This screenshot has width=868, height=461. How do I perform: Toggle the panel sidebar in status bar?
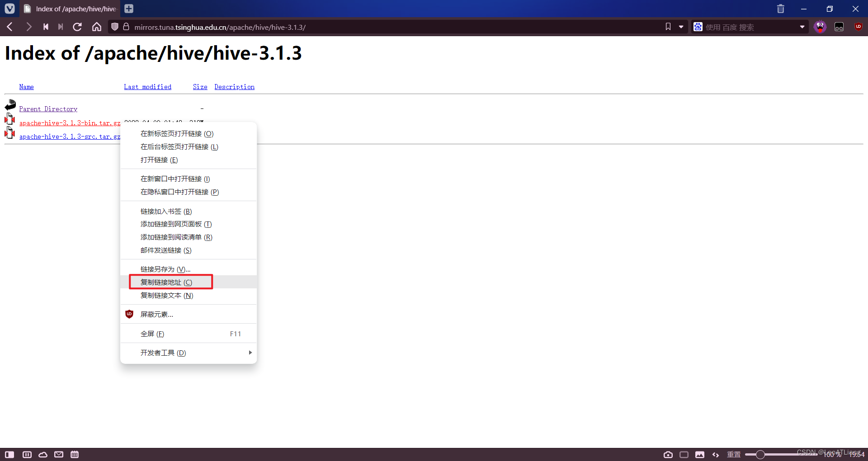pyautogui.click(x=9, y=455)
